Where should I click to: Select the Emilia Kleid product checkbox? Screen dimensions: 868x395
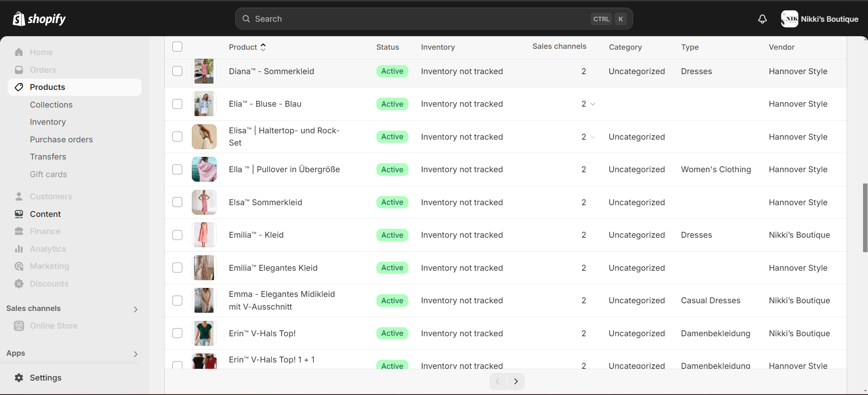tap(177, 235)
